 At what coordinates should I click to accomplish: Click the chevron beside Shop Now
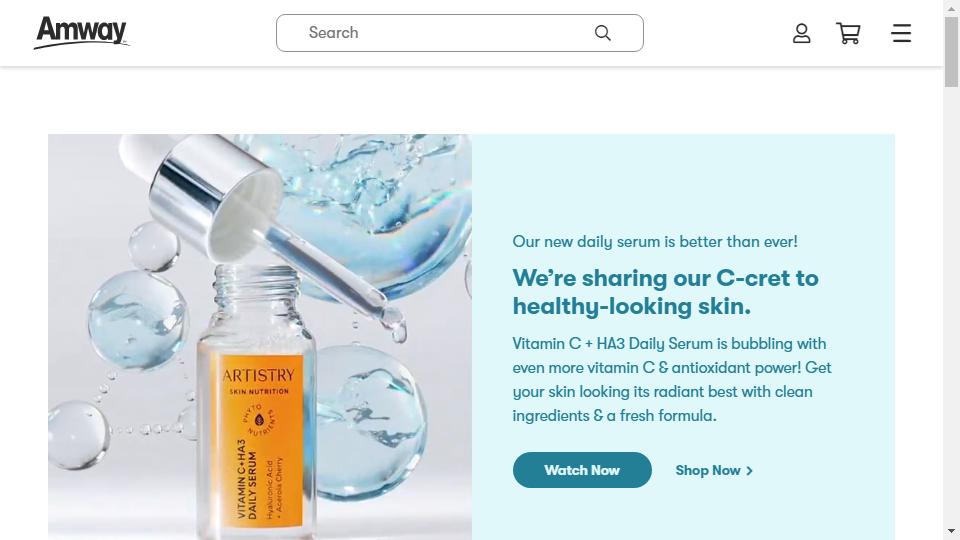click(749, 471)
